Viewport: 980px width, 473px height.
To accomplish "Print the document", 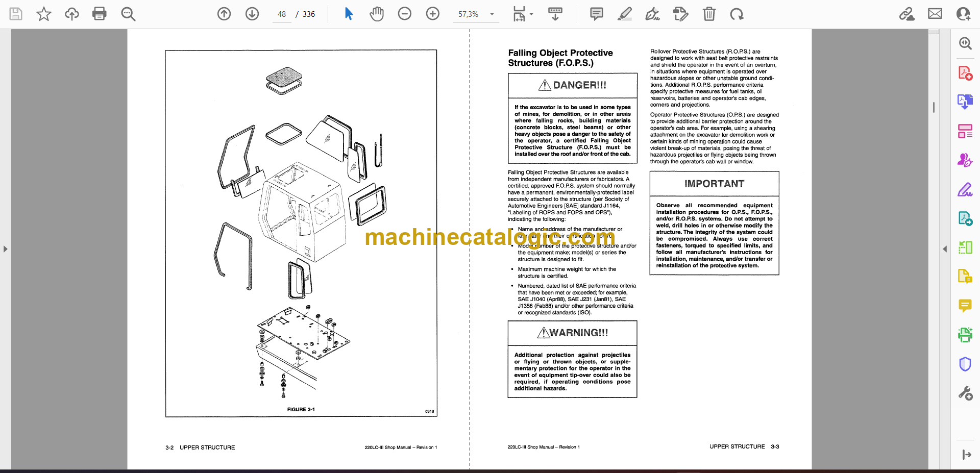I will (x=100, y=14).
